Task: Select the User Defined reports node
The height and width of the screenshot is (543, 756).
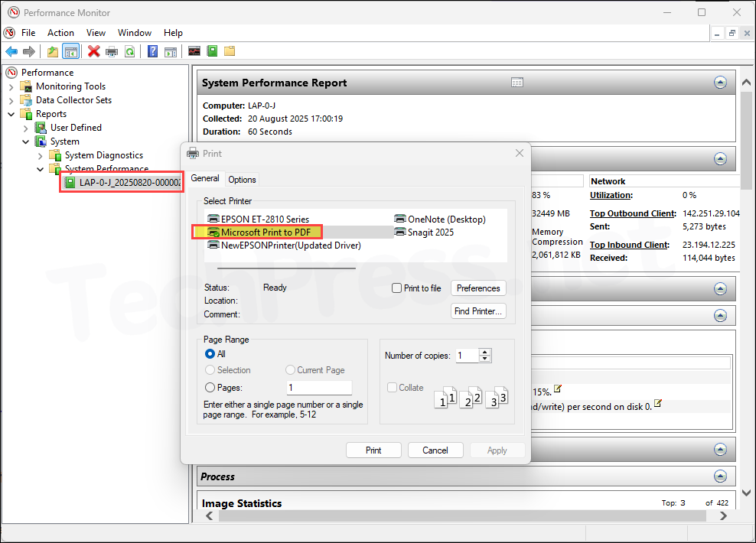Action: coord(76,128)
